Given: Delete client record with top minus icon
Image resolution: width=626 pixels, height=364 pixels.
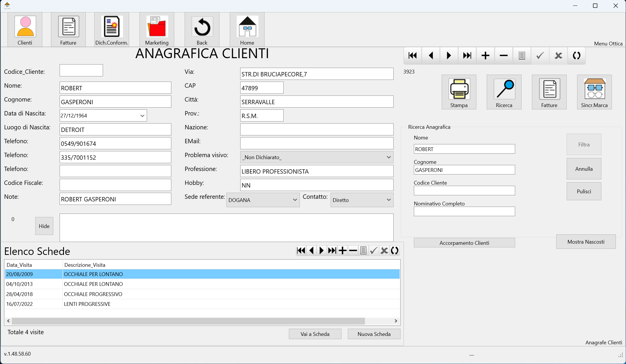Looking at the screenshot, I should pos(504,55).
